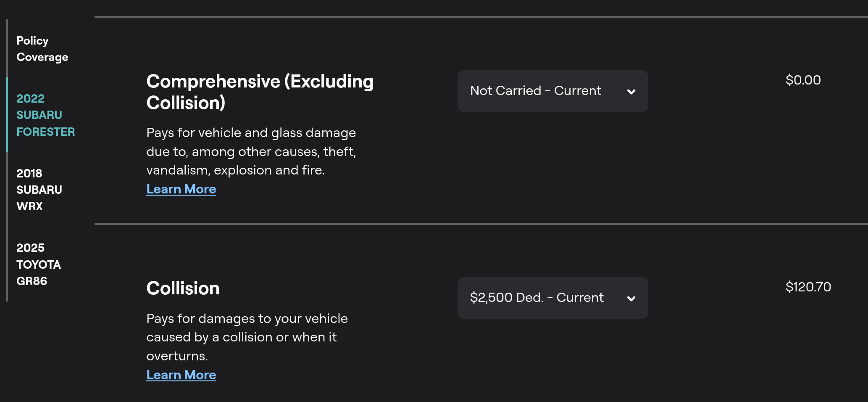This screenshot has height=402, width=868.
Task: Click the chevron in the Comprehensive dropdown
Action: coord(631,92)
